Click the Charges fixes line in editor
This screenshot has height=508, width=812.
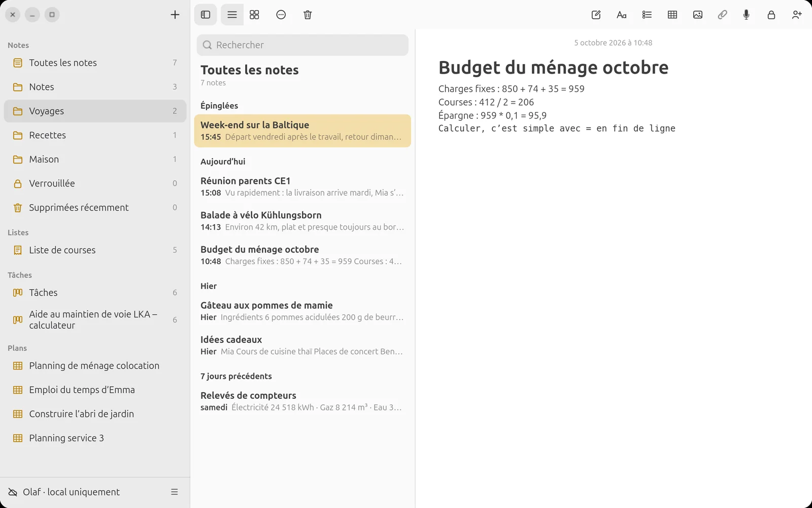512,89
